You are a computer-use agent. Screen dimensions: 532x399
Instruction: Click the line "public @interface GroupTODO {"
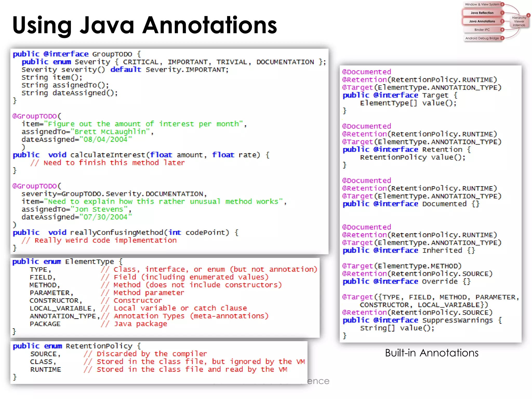[x=77, y=54]
